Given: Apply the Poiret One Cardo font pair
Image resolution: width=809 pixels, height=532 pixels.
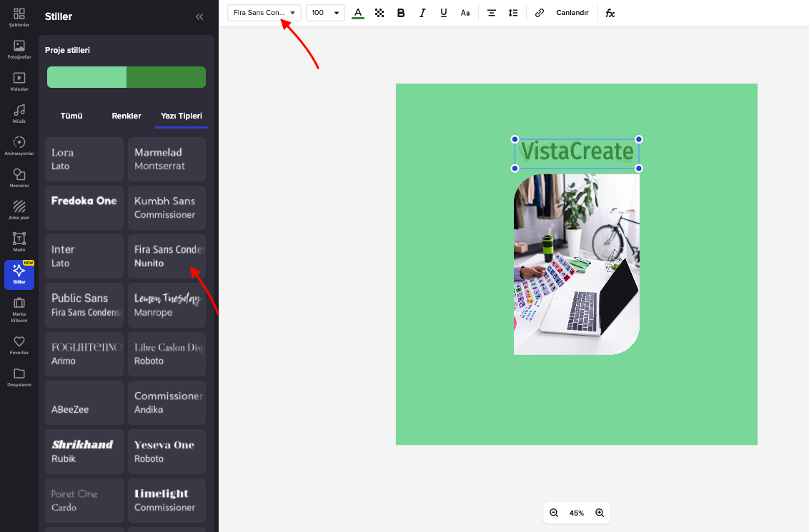Looking at the screenshot, I should pos(84,501).
